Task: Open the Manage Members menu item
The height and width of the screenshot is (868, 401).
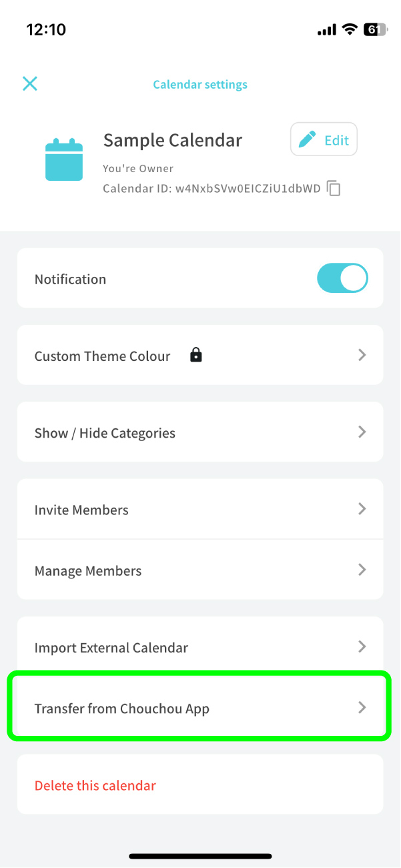Action: (x=88, y=571)
